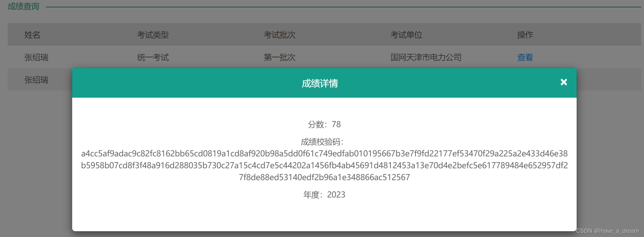The width and height of the screenshot is (644, 237).
Task: Click the 成绩校验码 label
Action: [x=322, y=142]
